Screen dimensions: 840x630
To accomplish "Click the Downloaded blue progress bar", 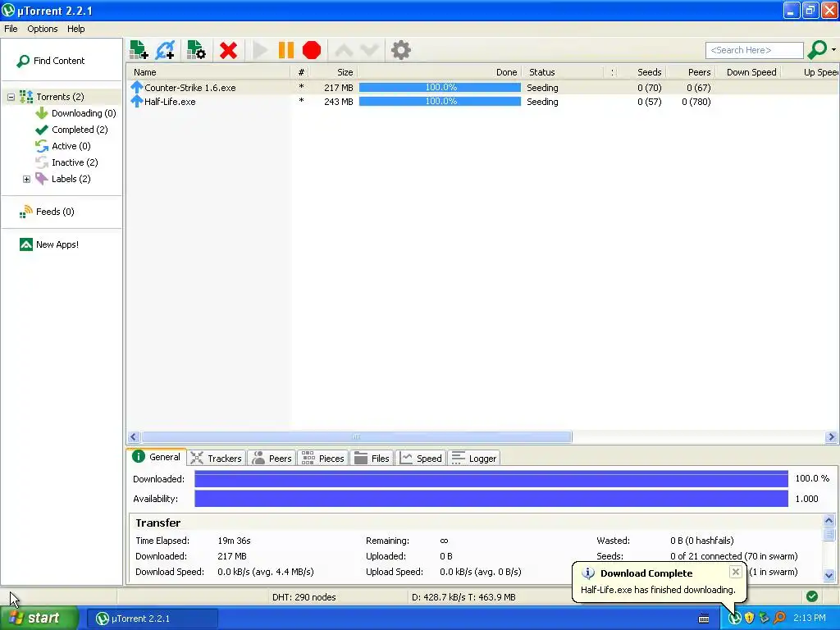I will (x=491, y=479).
